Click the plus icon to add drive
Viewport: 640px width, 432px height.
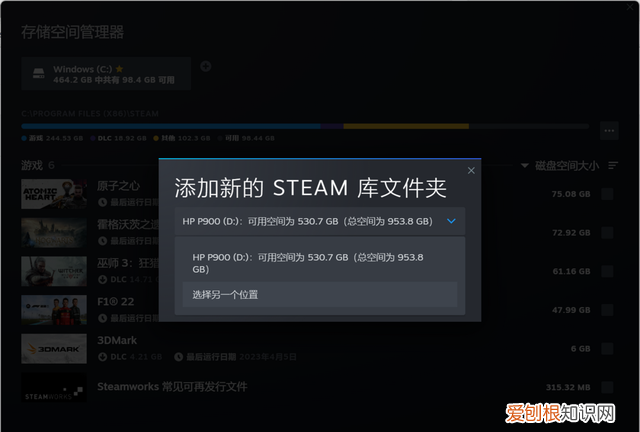(x=206, y=66)
